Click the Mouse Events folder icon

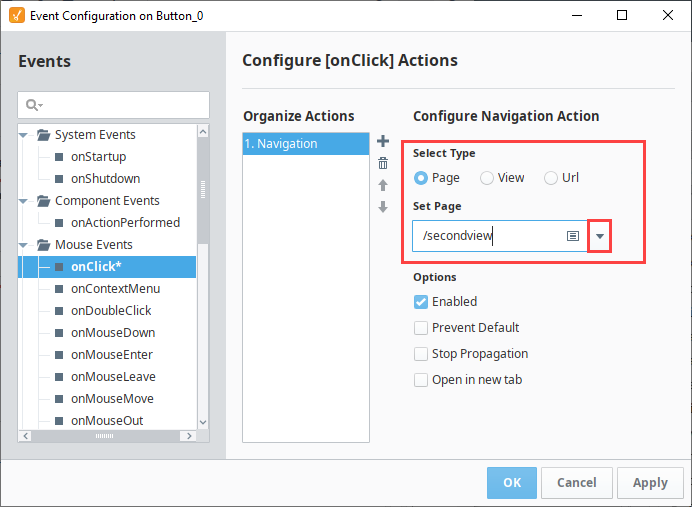click(x=43, y=244)
